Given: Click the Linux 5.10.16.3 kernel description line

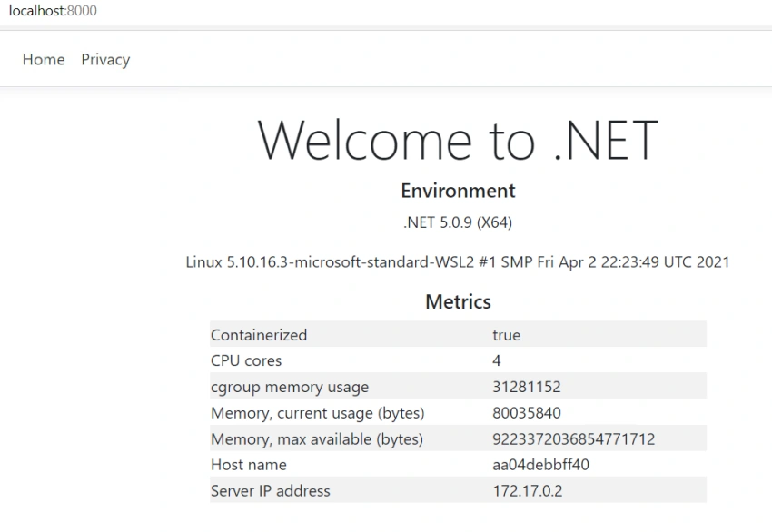Looking at the screenshot, I should pyautogui.click(x=458, y=261).
